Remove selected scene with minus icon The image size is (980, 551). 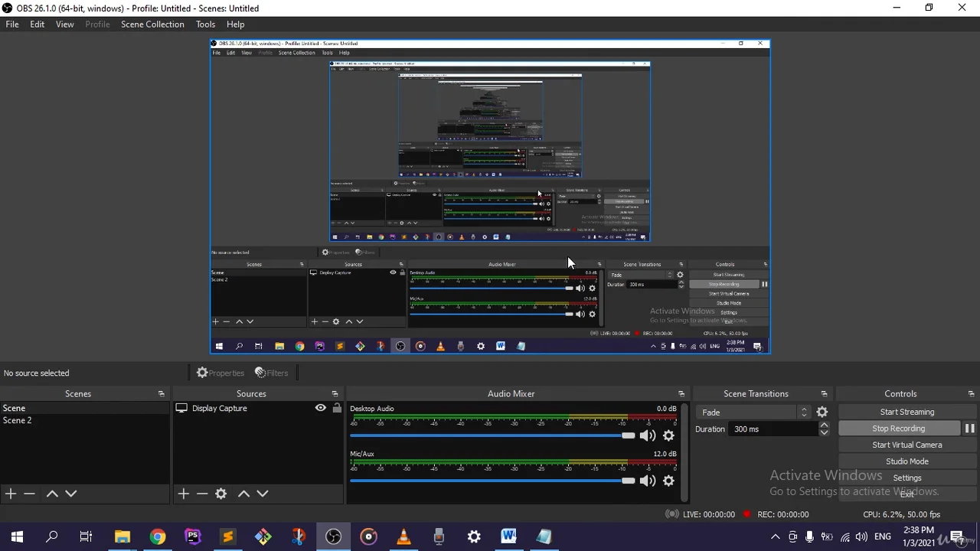click(29, 494)
